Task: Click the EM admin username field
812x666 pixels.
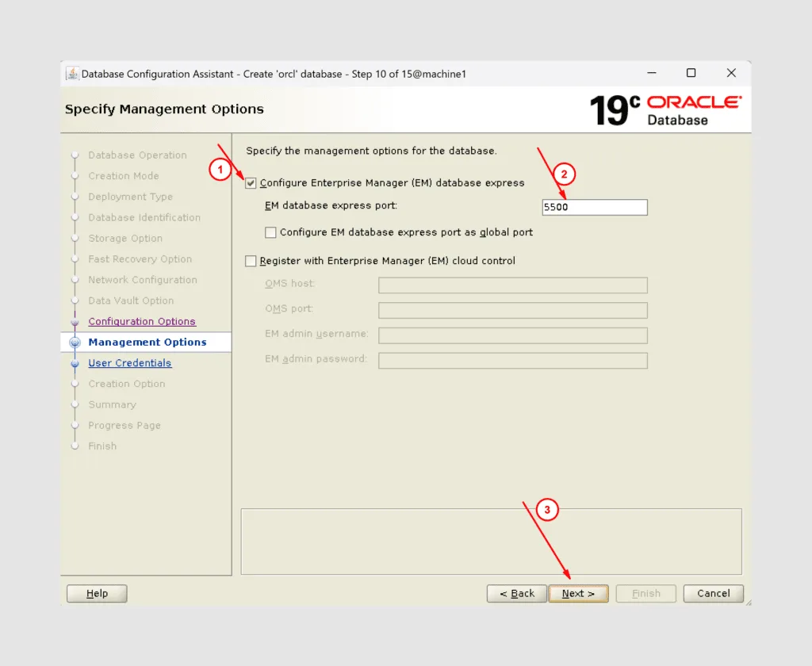Action: click(x=513, y=335)
